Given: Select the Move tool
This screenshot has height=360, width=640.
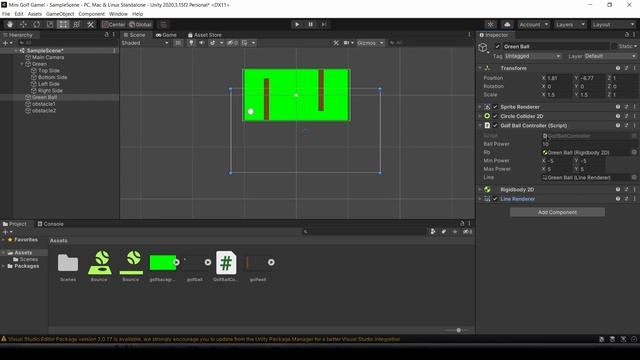Looking at the screenshot, I should (x=23, y=24).
